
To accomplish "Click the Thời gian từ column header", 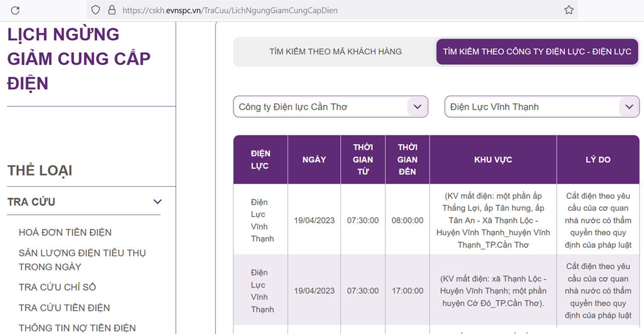I will 362,160.
